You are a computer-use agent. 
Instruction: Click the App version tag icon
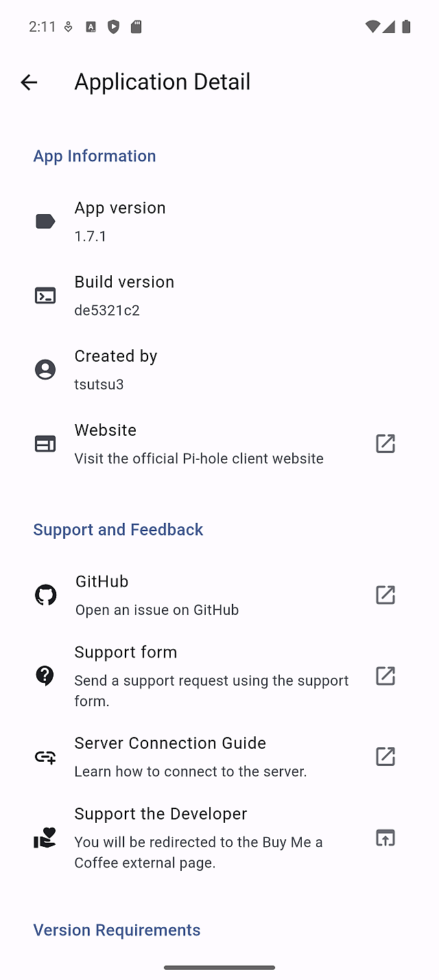tap(45, 221)
